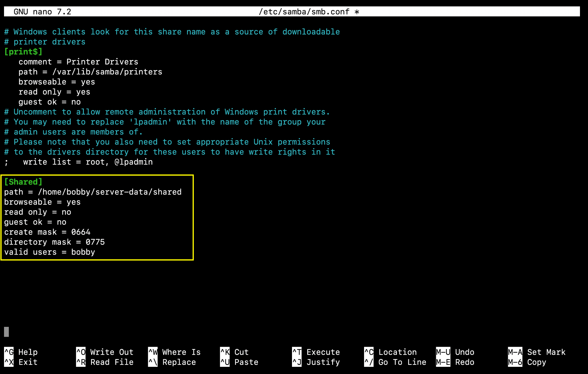The height and width of the screenshot is (374, 588).
Task: Click the /etc/samba/smb.conf title text
Action: pos(304,11)
